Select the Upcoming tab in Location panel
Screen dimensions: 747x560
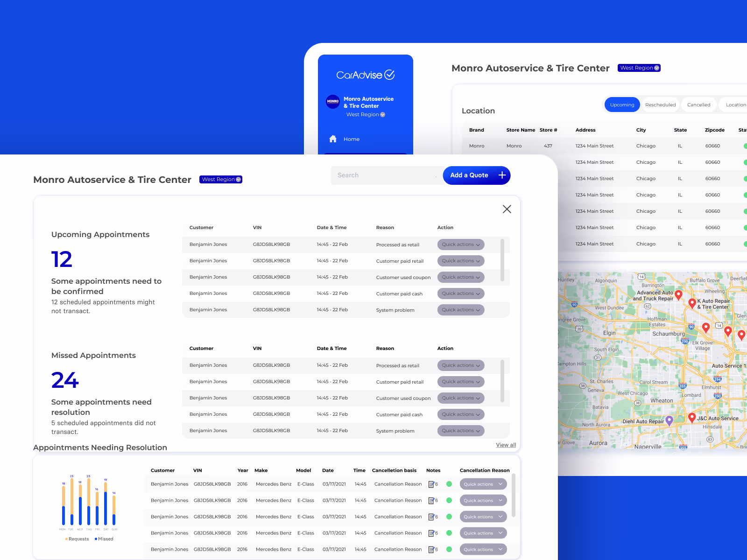pyautogui.click(x=622, y=105)
